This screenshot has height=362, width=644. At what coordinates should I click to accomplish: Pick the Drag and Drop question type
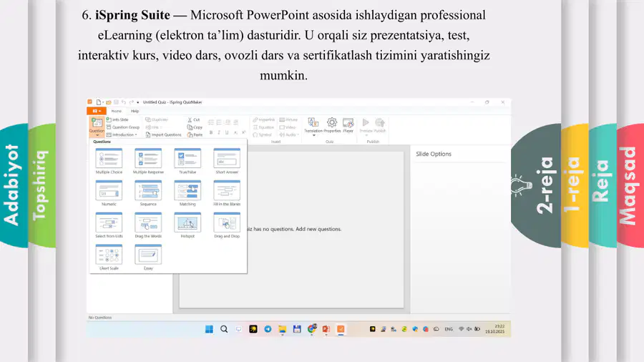click(x=227, y=225)
